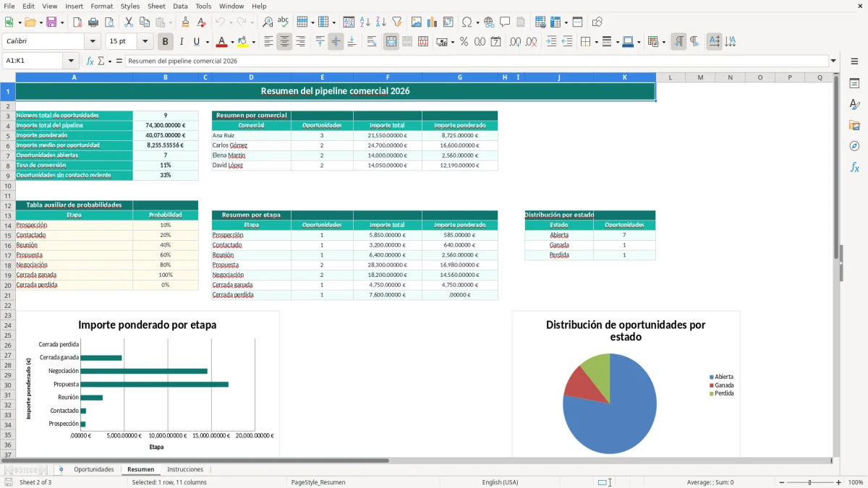The height and width of the screenshot is (488, 868).
Task: Open the Gallery in sidebar
Action: 854,125
